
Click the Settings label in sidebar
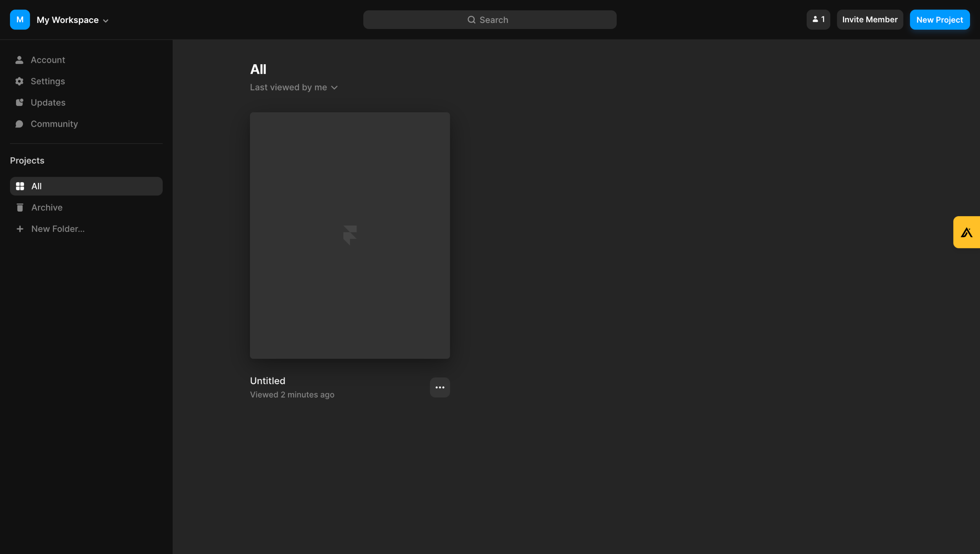click(48, 81)
